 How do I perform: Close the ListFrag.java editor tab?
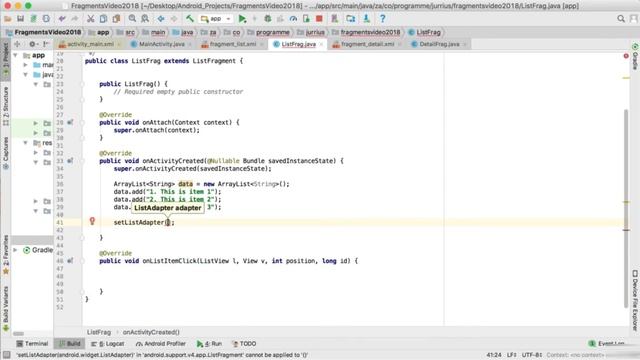point(321,44)
